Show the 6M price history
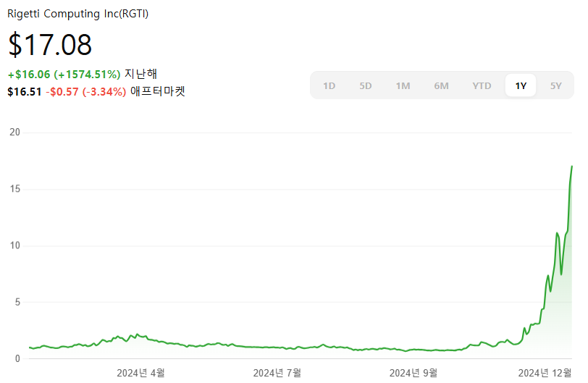The height and width of the screenshot is (383, 588). [x=441, y=86]
